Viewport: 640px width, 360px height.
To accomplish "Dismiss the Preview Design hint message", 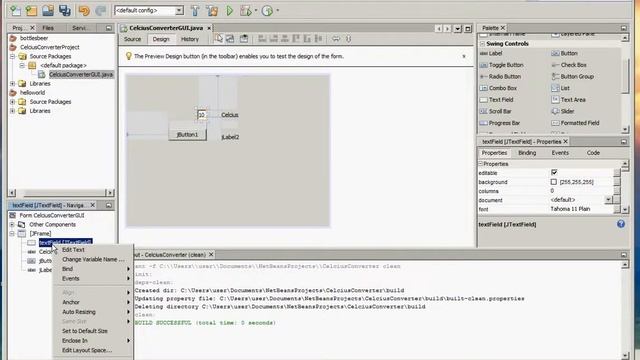I will coord(464,56).
